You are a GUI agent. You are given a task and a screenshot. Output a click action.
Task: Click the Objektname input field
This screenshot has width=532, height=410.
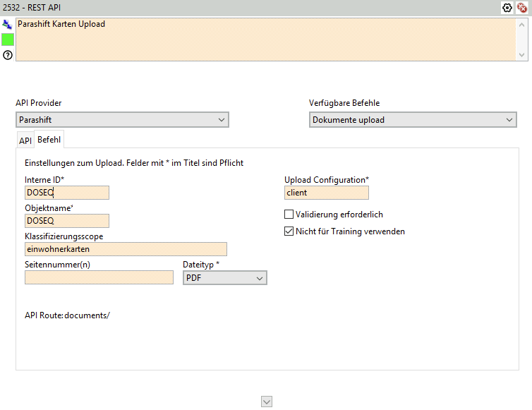click(x=67, y=221)
